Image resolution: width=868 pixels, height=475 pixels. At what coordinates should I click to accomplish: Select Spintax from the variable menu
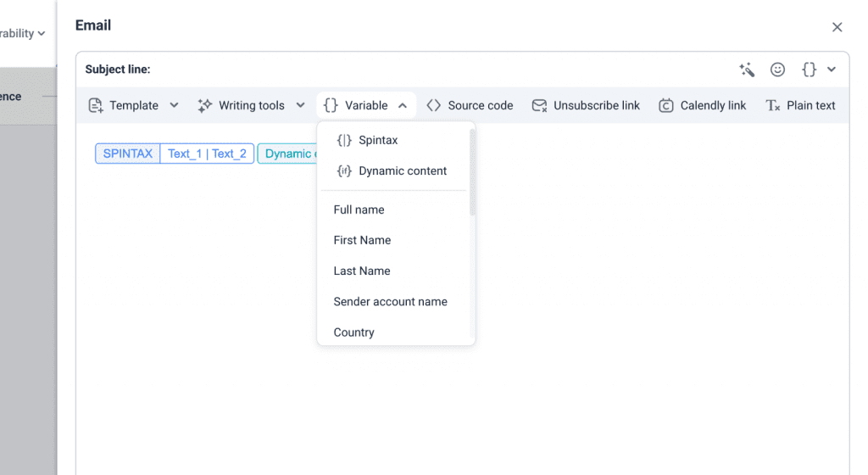tap(377, 140)
